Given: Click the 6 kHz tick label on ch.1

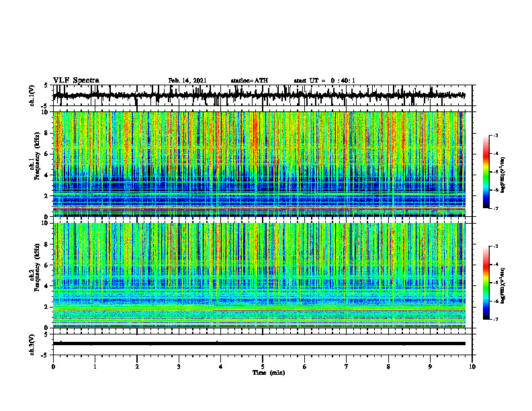Looking at the screenshot, I should (47, 154).
